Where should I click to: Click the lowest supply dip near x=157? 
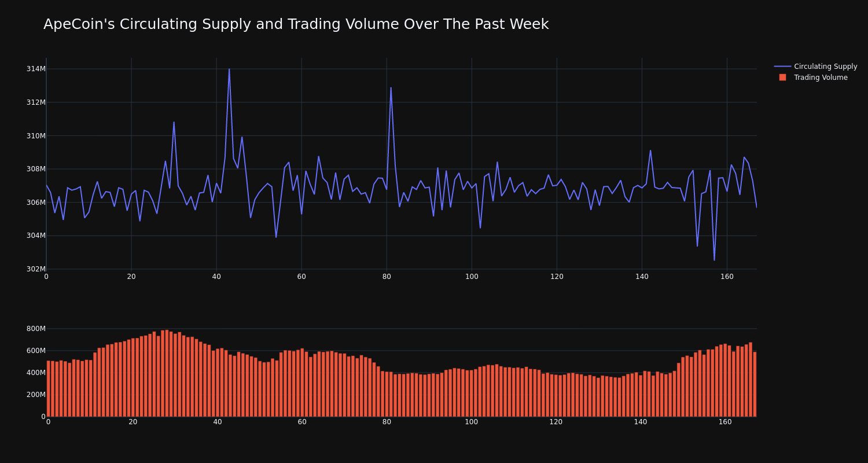click(x=714, y=260)
